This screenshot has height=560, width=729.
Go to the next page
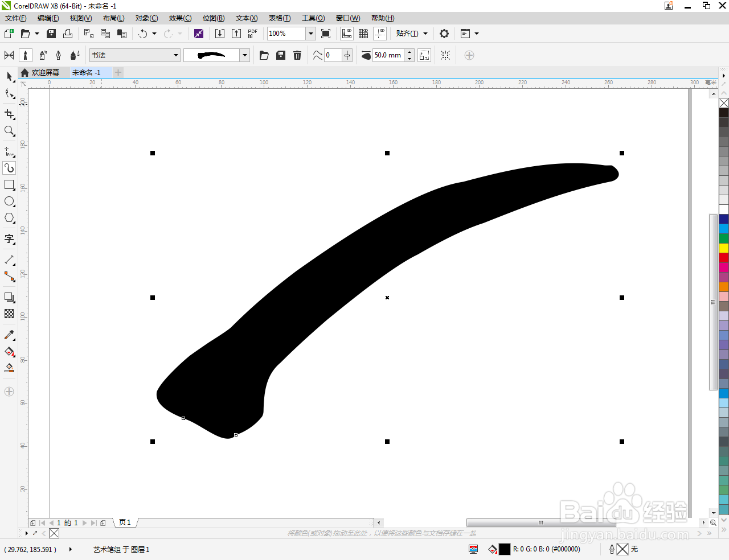pyautogui.click(x=85, y=522)
